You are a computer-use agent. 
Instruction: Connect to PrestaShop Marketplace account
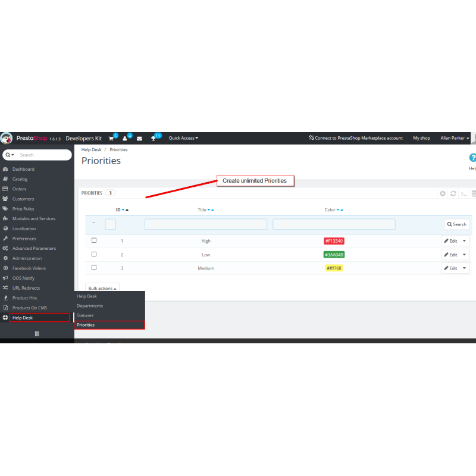coord(356,138)
